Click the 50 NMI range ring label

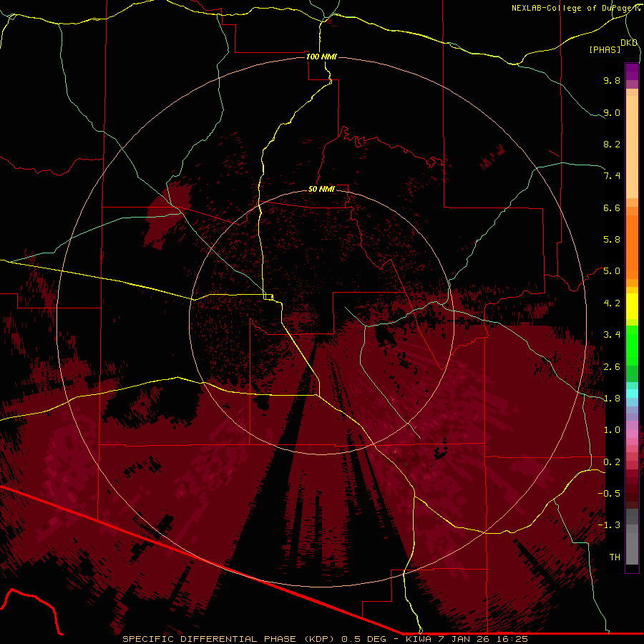click(x=321, y=189)
